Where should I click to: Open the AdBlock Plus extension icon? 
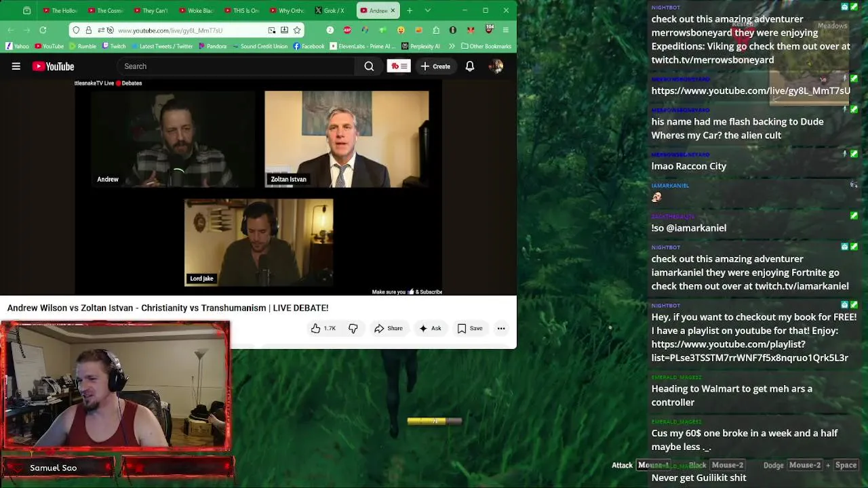click(x=347, y=30)
